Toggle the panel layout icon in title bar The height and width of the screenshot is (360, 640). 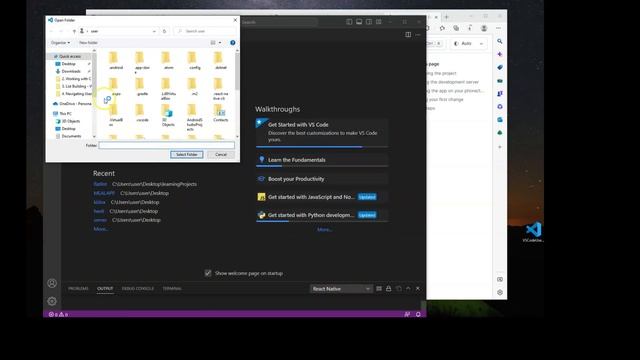[359, 22]
